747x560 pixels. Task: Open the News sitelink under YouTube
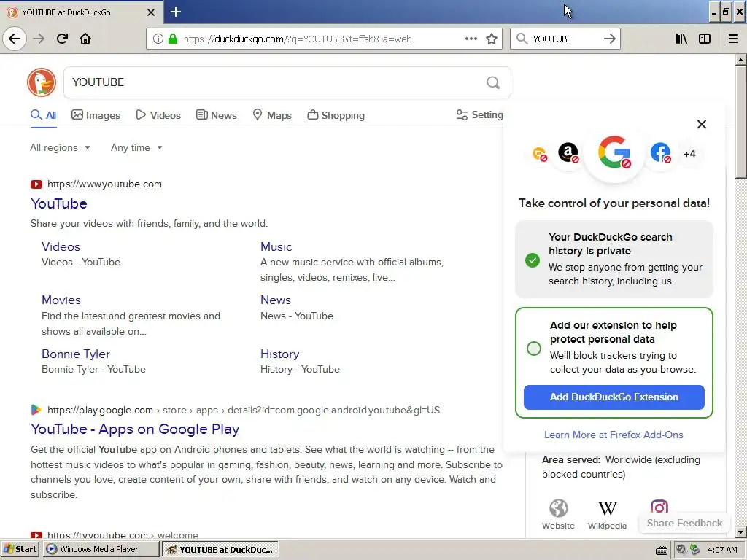pyautogui.click(x=275, y=300)
